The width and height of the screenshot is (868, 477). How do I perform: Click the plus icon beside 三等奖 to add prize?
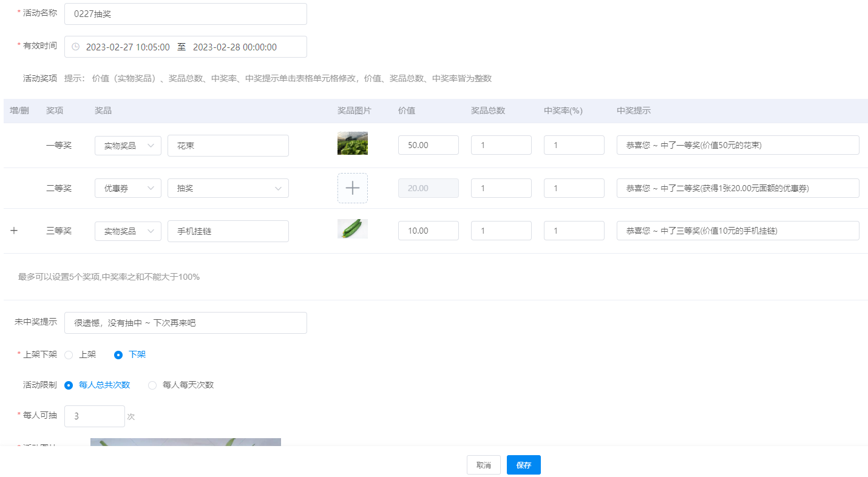[x=13, y=231]
